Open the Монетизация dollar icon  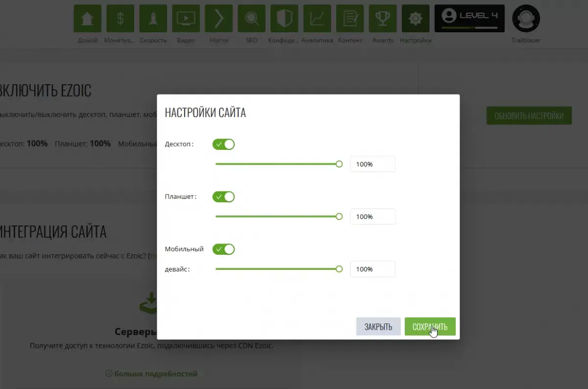pos(120,19)
